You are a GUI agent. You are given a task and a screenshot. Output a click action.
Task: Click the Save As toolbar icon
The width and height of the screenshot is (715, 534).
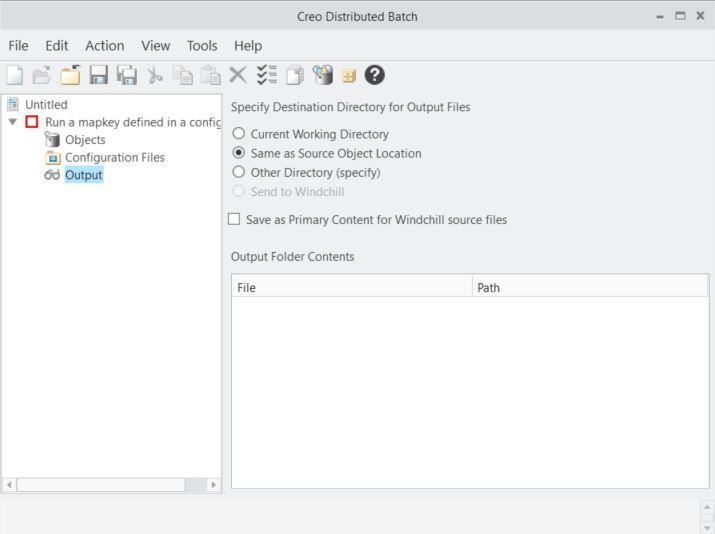point(126,75)
